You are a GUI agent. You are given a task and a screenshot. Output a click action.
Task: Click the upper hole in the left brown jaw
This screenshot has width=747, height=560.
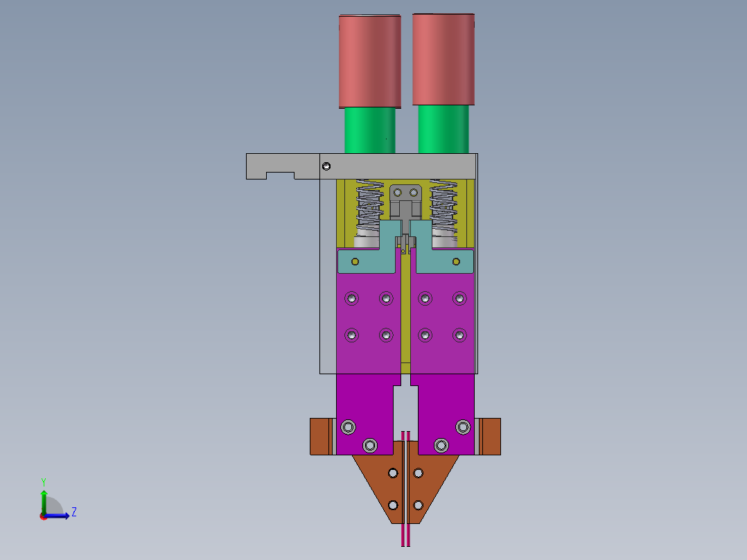393,473
